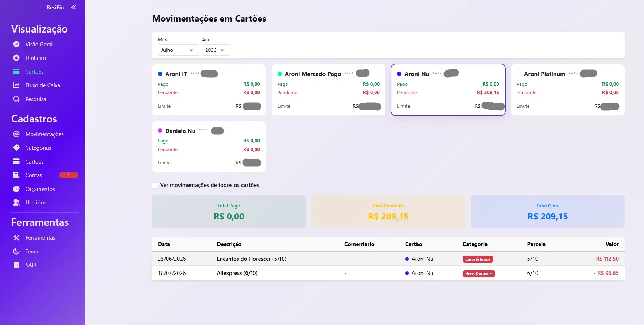Click the Aroni Mercado Pago green color dot
The image size is (644, 325).
[280, 74]
